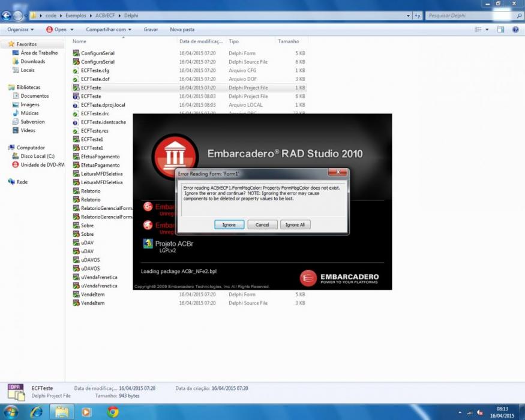Select ECFTeste.dproj.local file icon
Viewport: 525px width, 420px height.
[76, 105]
